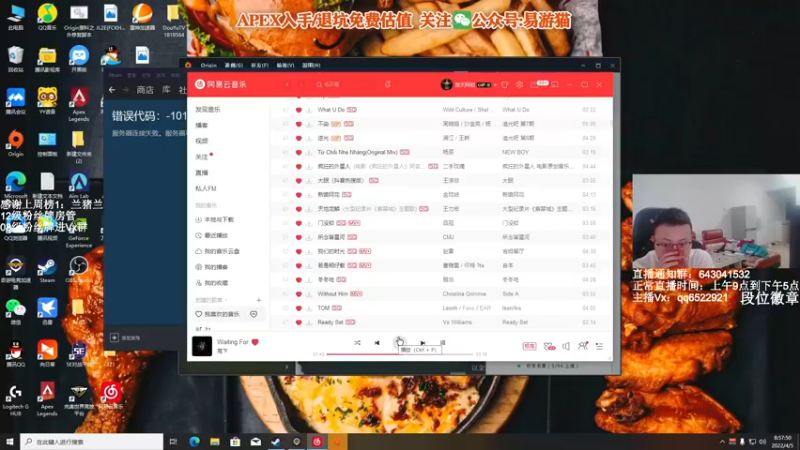Open 商店 tab in Steam window
Viewport: 800px width, 450px height.
145,90
